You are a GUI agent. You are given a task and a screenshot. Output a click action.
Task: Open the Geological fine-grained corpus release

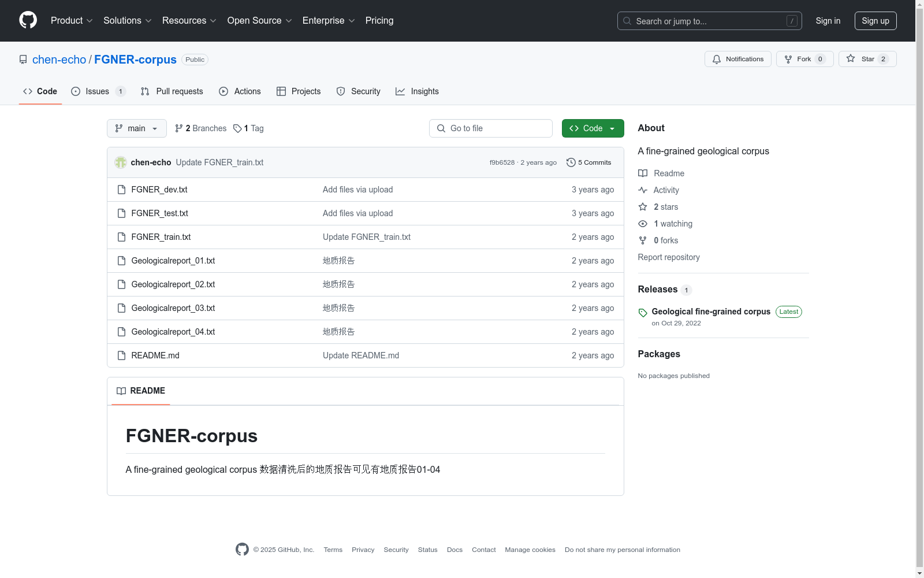[x=711, y=312]
